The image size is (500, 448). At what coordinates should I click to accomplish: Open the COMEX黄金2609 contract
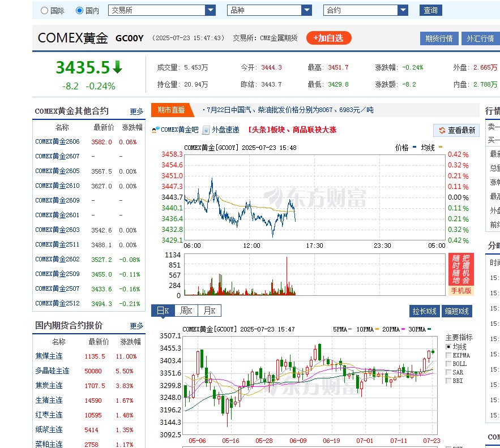click(57, 200)
